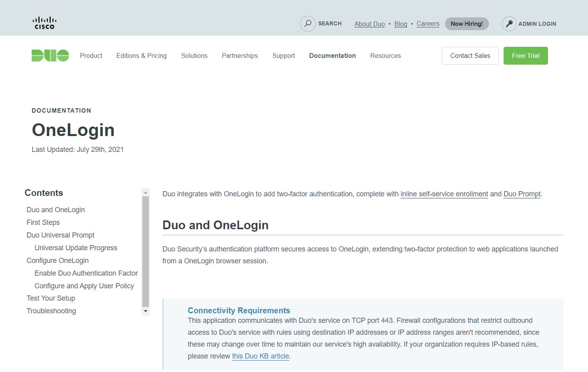
Task: Click the Contents scrollbar down arrow
Action: (145, 311)
